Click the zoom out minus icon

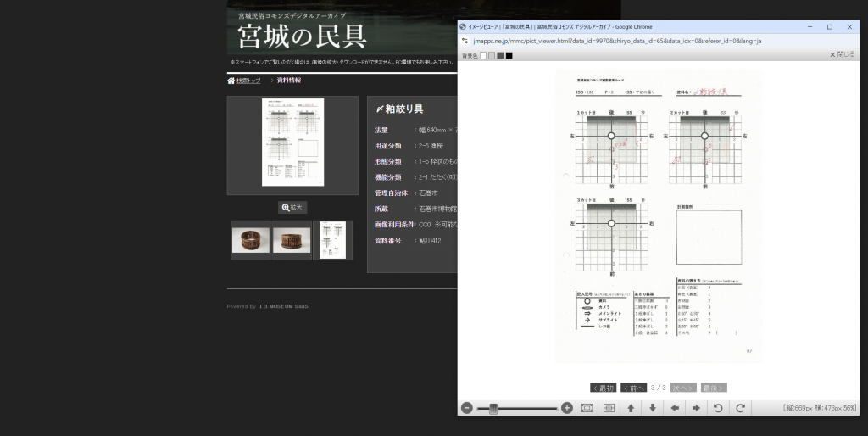click(467, 408)
